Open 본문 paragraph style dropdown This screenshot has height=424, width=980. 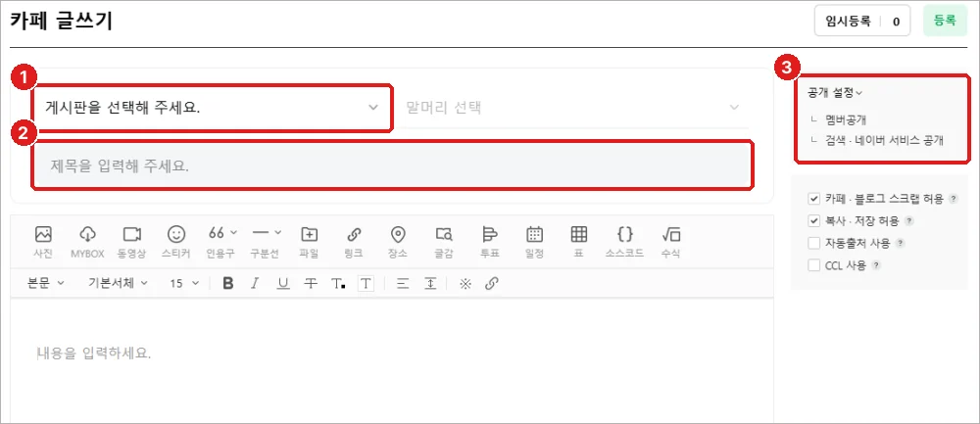pos(46,283)
